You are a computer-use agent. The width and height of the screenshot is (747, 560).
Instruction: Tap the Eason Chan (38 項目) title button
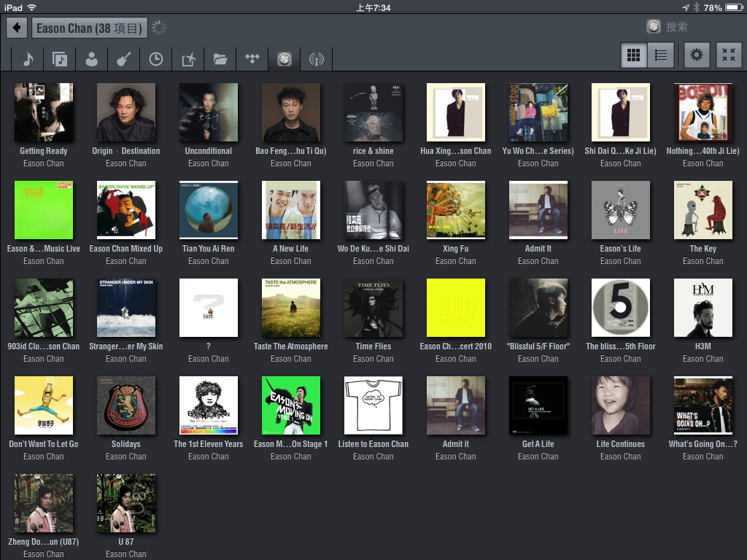tap(90, 28)
